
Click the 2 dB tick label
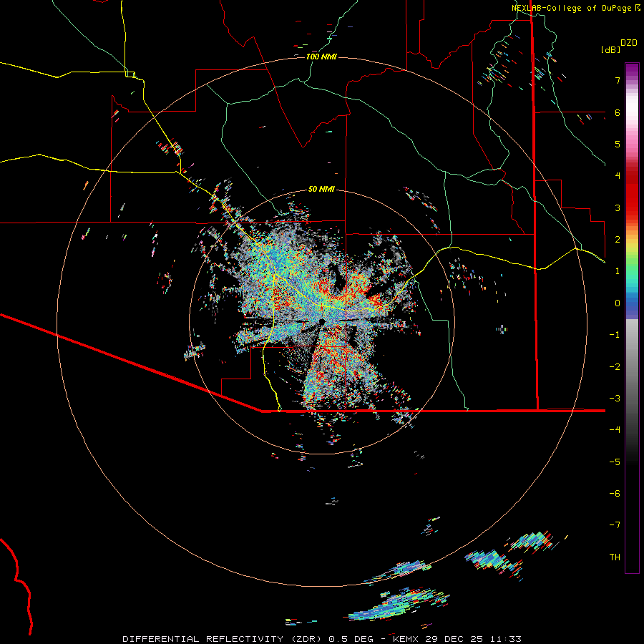tap(618, 240)
